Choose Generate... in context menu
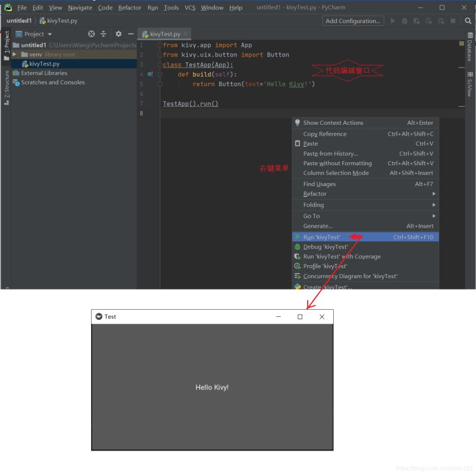The width and height of the screenshot is (476, 475). [x=365, y=226]
